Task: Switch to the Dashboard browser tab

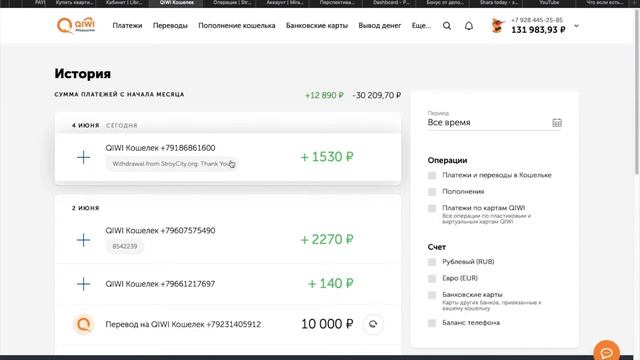Action: coord(391,3)
